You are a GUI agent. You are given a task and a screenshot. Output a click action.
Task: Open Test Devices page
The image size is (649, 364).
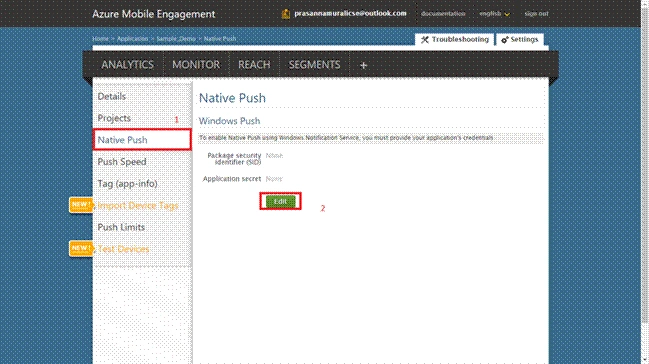coord(123,249)
